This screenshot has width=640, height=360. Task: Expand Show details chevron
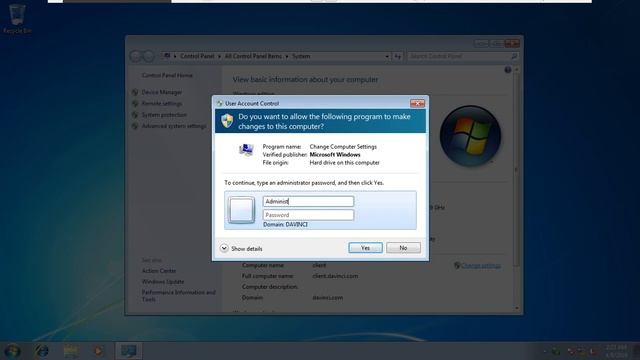click(x=224, y=248)
